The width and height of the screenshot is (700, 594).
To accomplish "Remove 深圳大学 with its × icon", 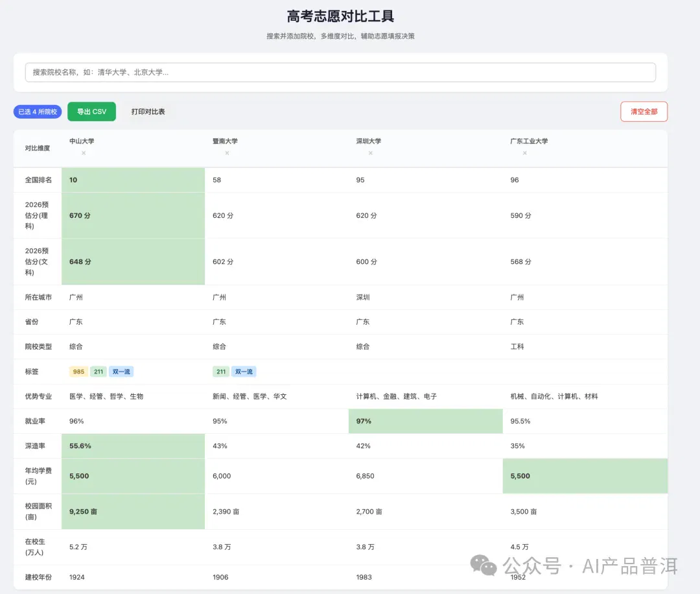I will 370,153.
